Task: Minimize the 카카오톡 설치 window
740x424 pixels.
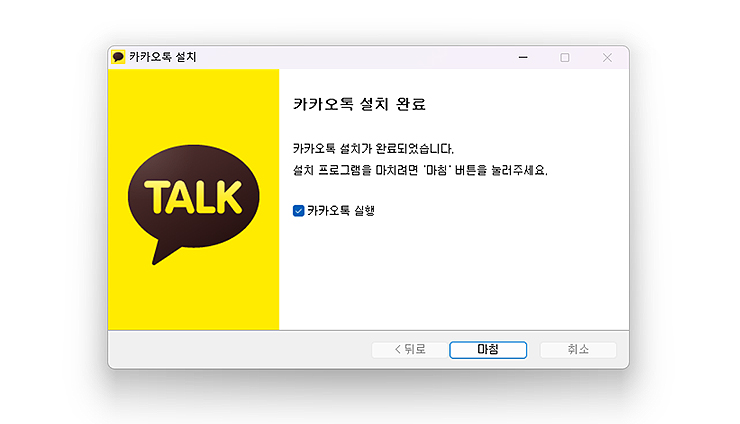Action: [x=523, y=58]
